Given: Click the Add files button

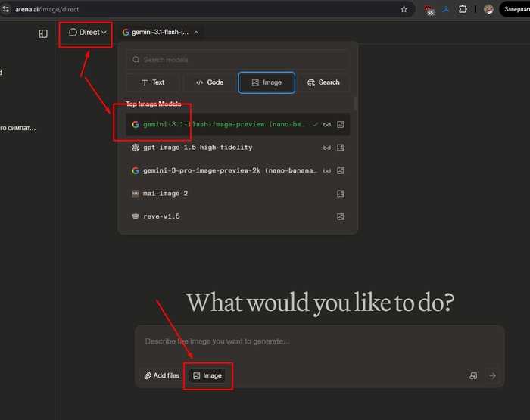Looking at the screenshot, I should (x=161, y=375).
